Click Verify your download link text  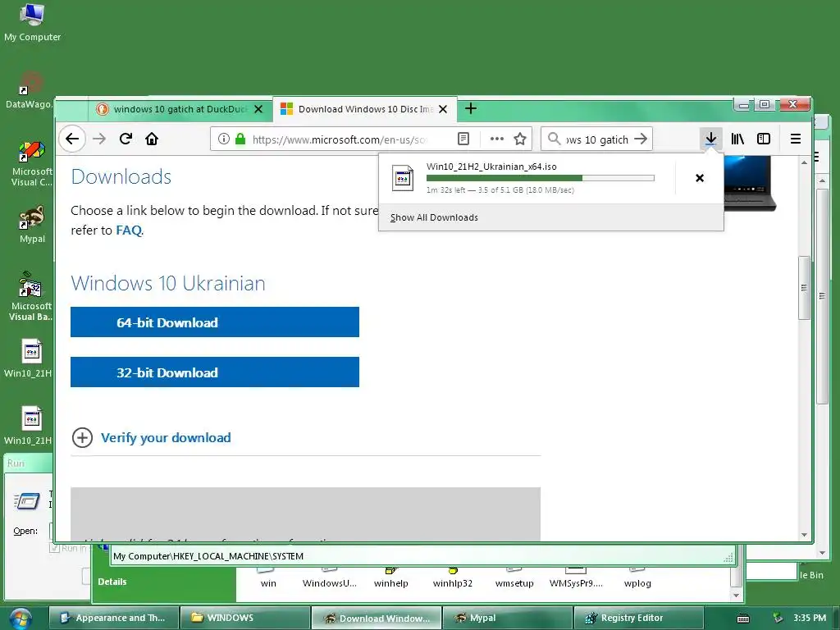166,438
